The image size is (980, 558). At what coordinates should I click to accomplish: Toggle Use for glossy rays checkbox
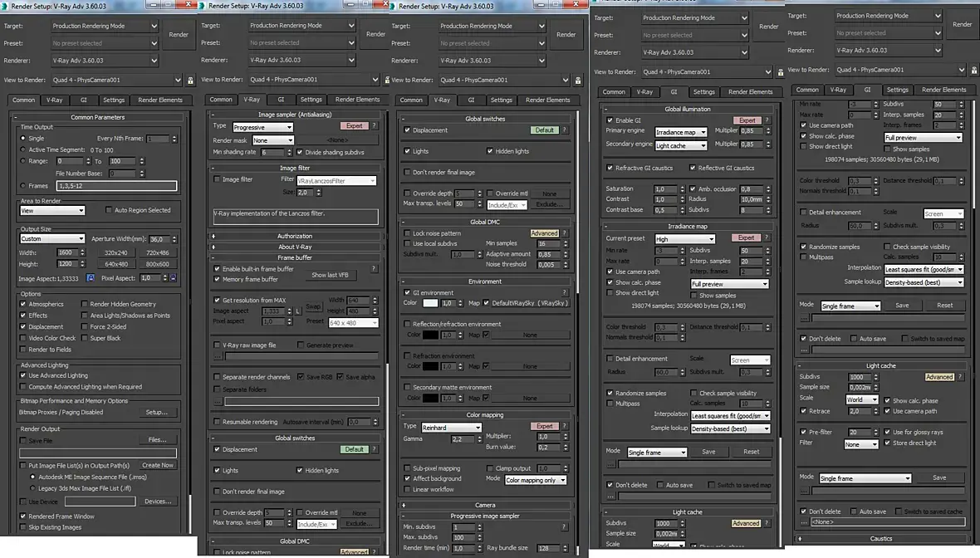pyautogui.click(x=888, y=432)
